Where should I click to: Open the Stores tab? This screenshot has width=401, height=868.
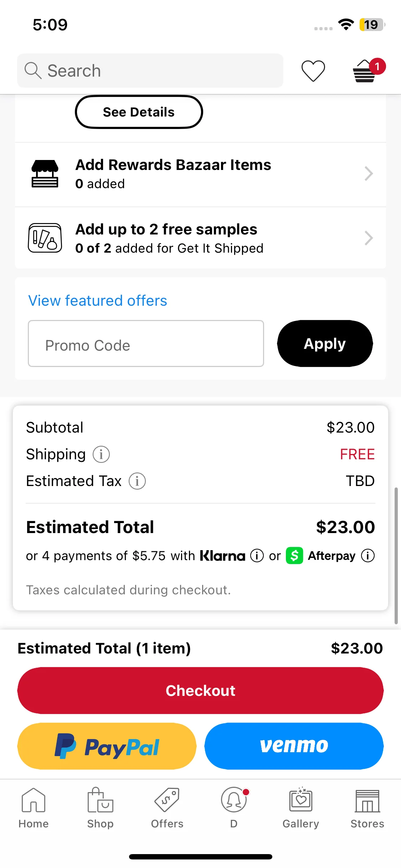pos(367,808)
